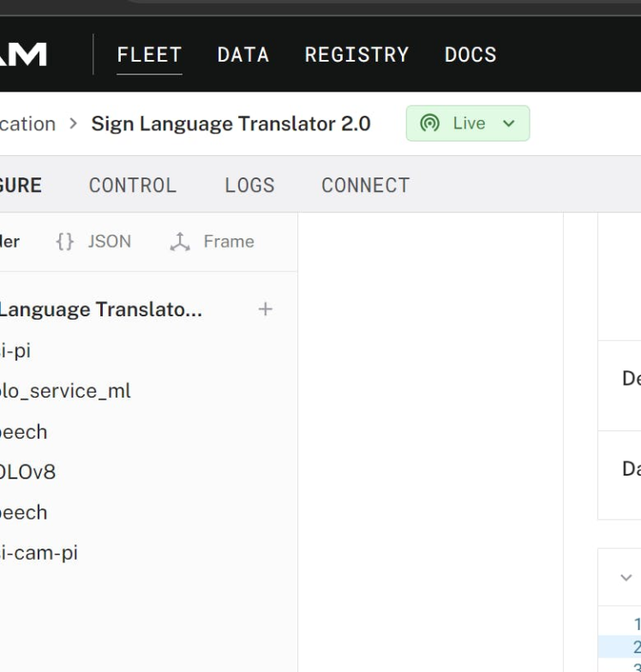This screenshot has height=672, width=641.
Task: Open the Live status dropdown
Action: [509, 123]
